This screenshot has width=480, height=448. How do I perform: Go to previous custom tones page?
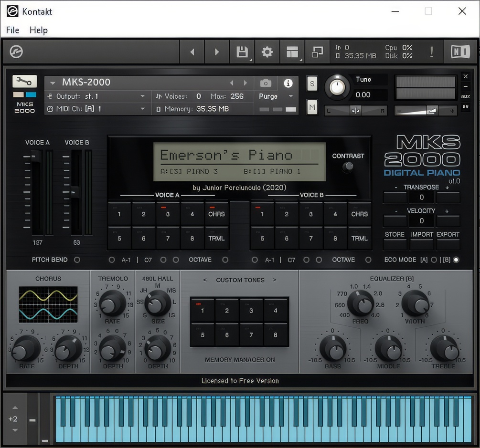click(x=205, y=280)
